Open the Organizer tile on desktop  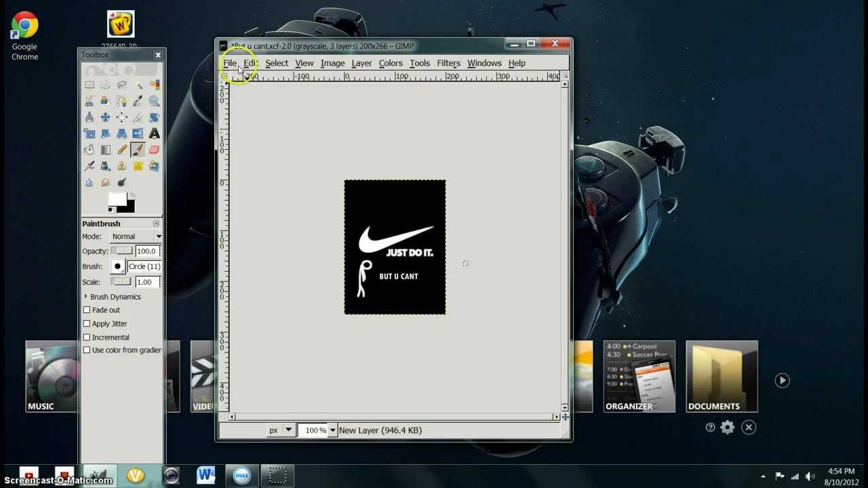(x=639, y=376)
